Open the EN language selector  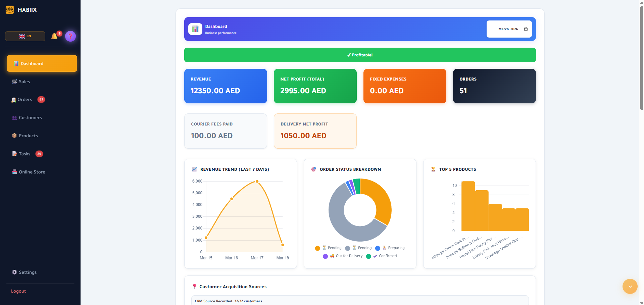[x=25, y=36]
